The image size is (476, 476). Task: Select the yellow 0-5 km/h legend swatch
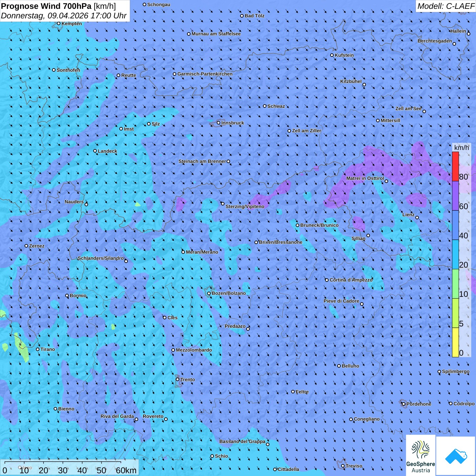(455, 342)
